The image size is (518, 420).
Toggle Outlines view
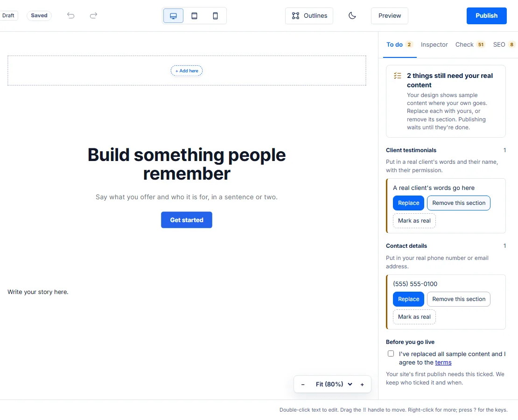click(x=309, y=16)
